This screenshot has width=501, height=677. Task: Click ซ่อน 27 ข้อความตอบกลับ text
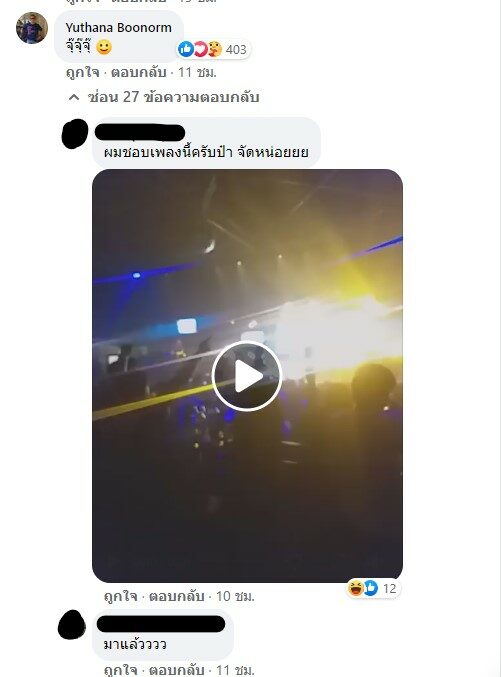173,97
